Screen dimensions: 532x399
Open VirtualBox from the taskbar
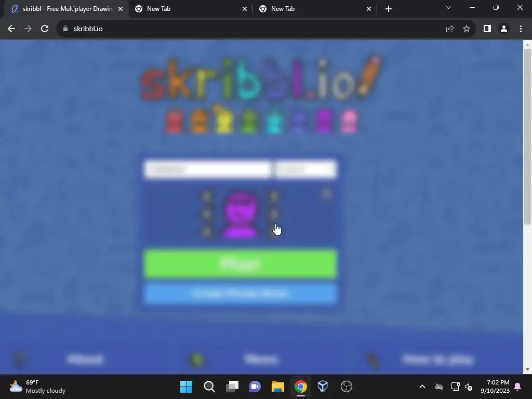tap(323, 387)
